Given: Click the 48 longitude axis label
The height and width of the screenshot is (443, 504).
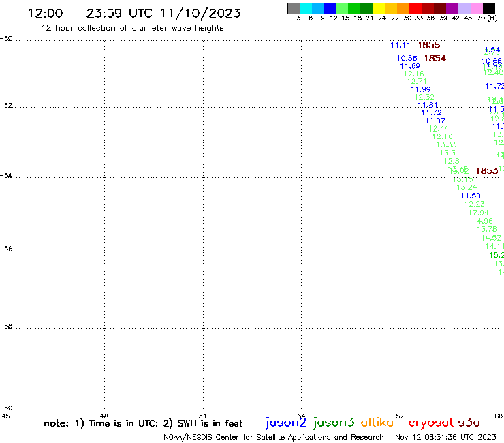Looking at the screenshot, I should pos(104,416).
